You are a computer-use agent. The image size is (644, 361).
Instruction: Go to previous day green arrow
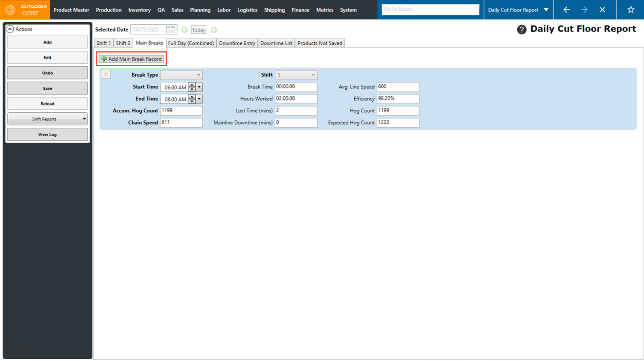point(184,30)
